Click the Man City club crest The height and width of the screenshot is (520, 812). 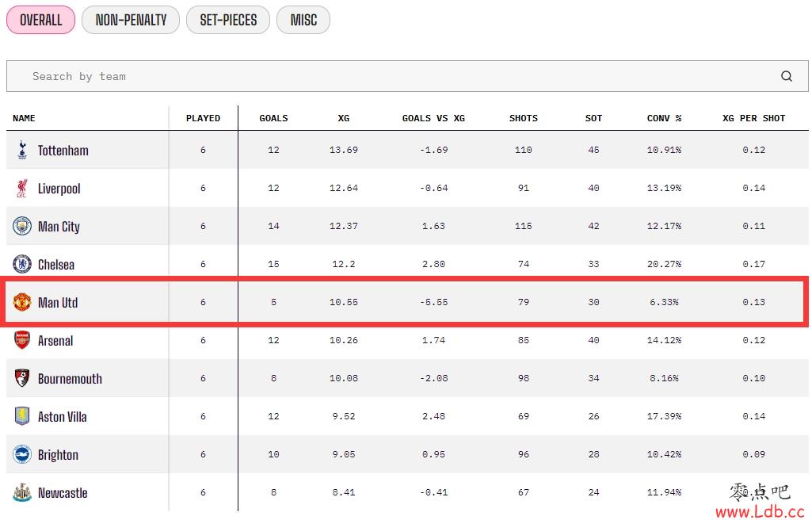click(x=21, y=227)
